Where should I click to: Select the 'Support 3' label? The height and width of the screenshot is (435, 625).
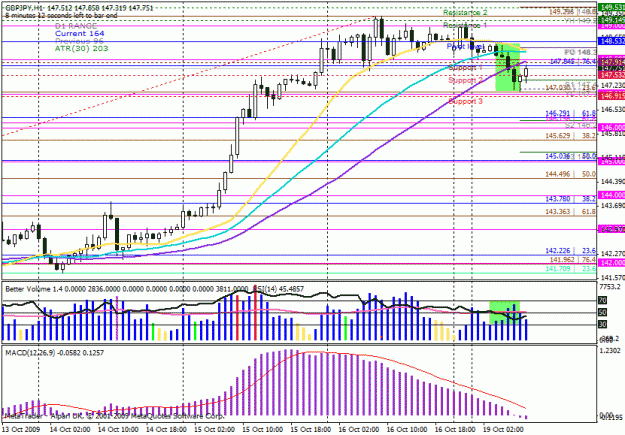(x=465, y=101)
